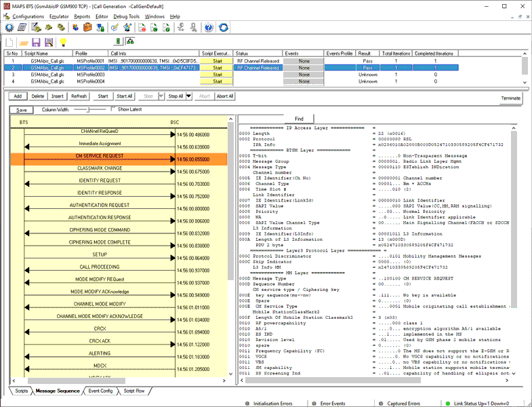Click the gear settings toolbar icon
The width and height of the screenshot is (532, 407).
tap(9, 28)
